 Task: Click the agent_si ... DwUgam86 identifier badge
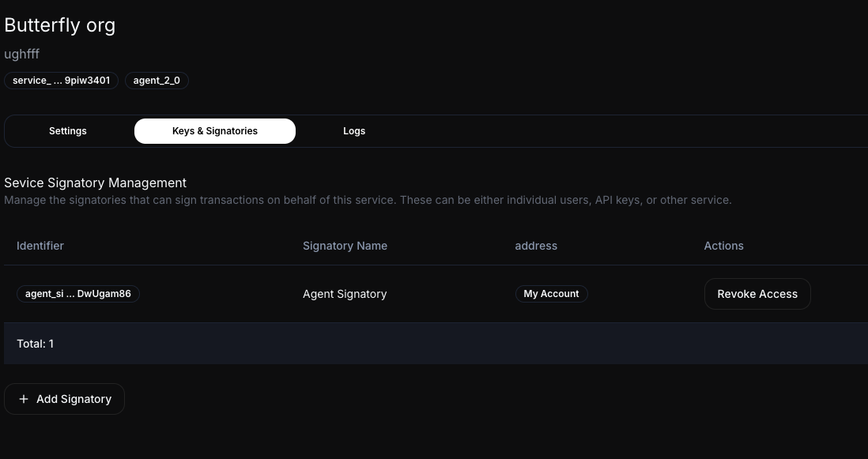78,294
